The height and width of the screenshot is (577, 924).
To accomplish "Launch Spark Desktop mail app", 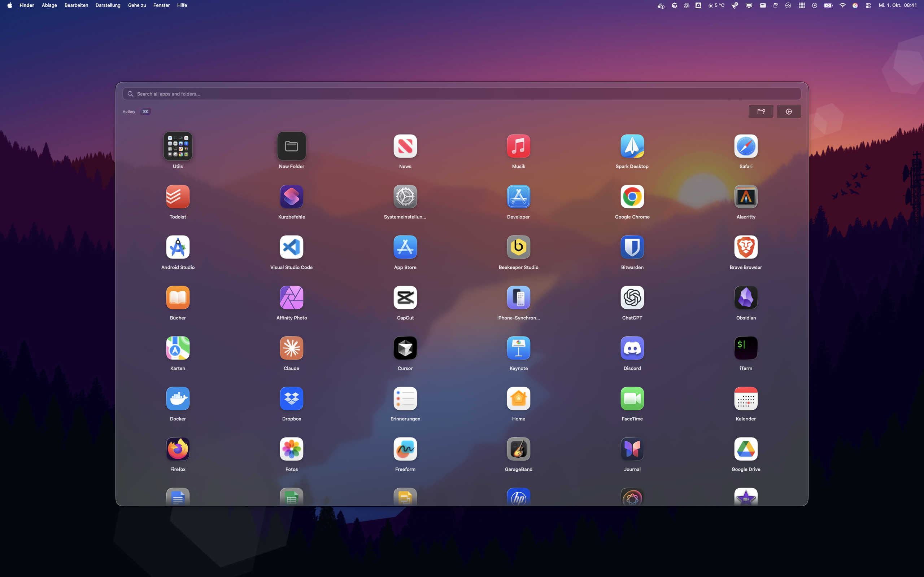I will pos(632,146).
